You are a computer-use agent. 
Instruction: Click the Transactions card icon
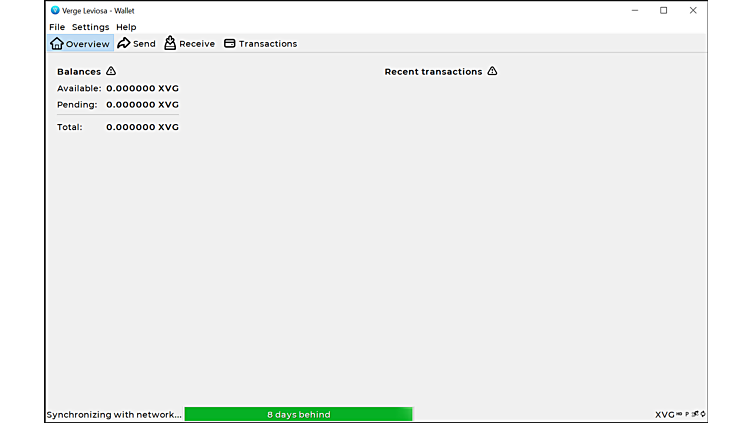(x=230, y=44)
